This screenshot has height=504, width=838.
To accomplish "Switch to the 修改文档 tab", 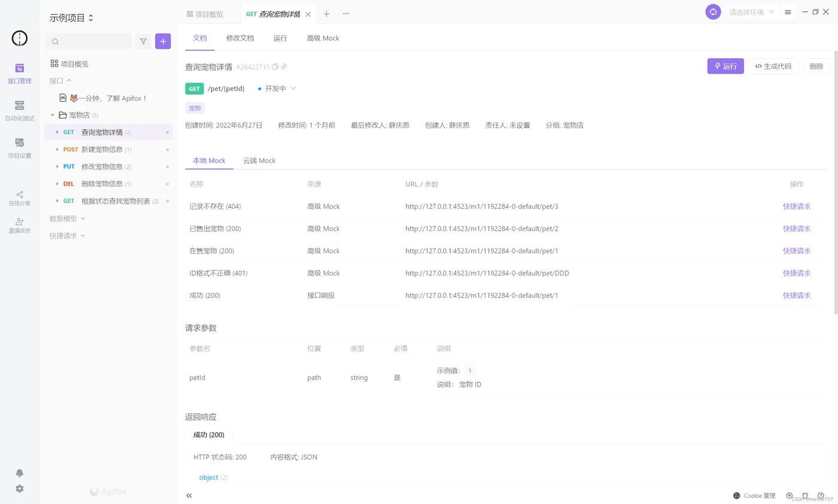I will coord(240,38).
